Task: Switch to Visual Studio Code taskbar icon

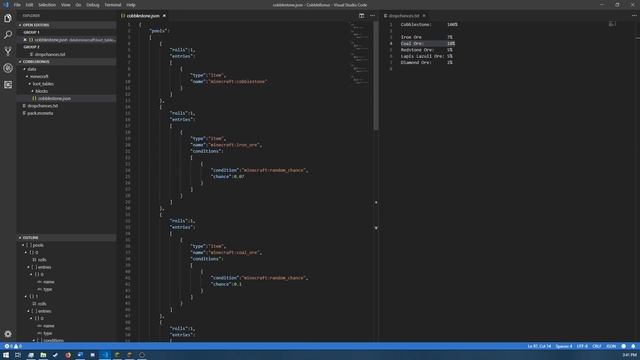Action: 105,355
